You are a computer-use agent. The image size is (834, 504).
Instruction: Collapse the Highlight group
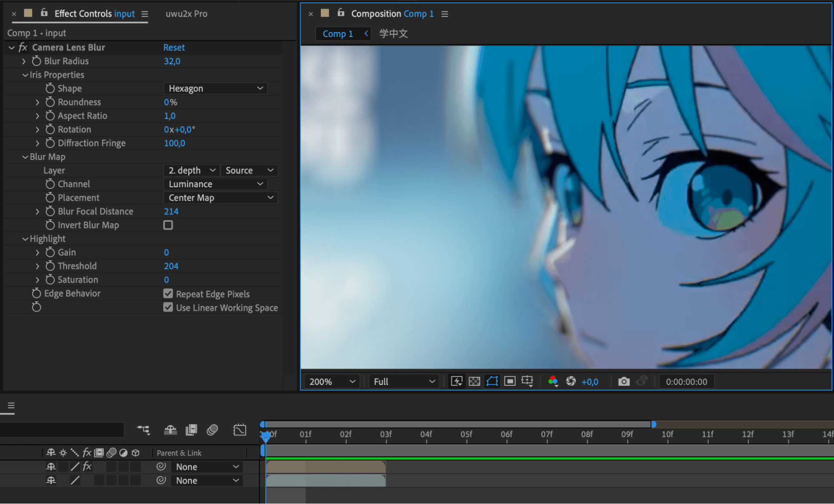(25, 239)
